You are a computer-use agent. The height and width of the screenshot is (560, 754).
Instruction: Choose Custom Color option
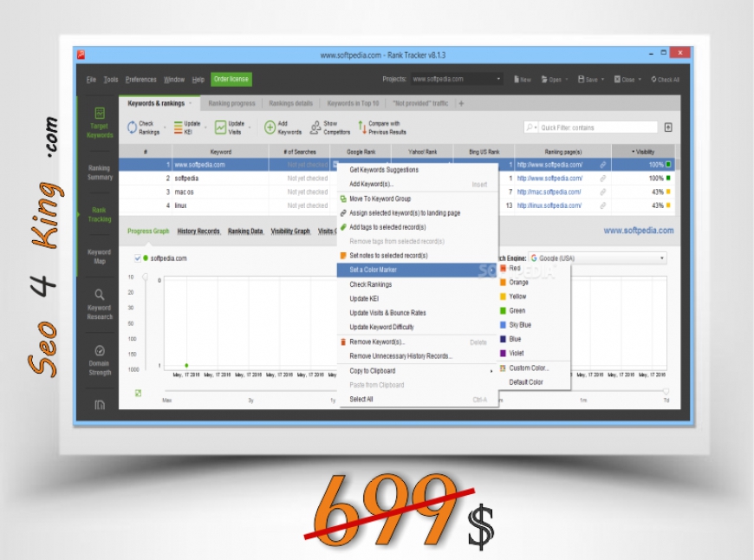click(529, 368)
